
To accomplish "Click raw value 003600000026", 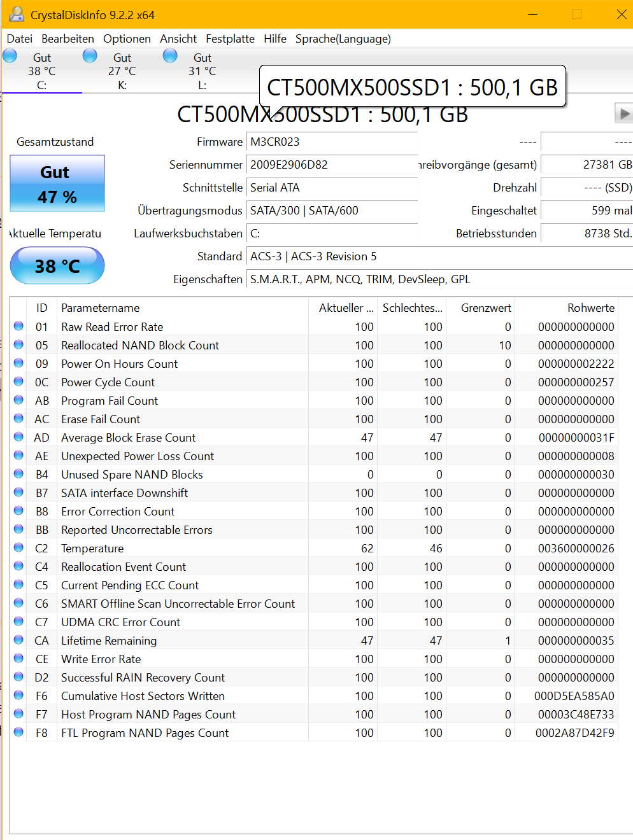I will coord(576,549).
